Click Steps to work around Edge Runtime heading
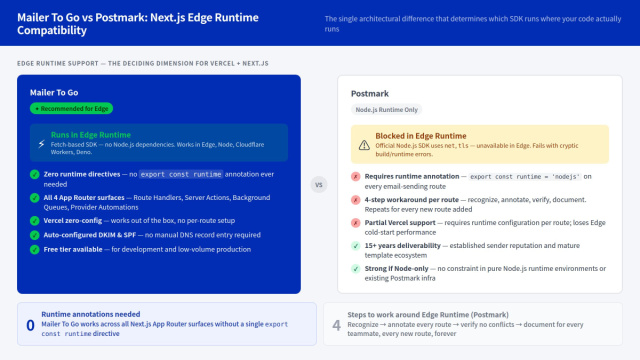640x360 pixels. [x=428, y=315]
